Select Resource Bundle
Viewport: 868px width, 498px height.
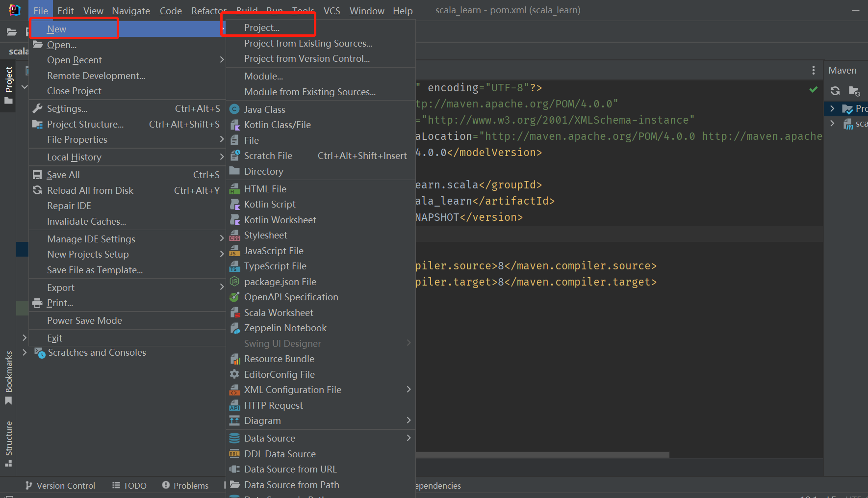(321, 359)
